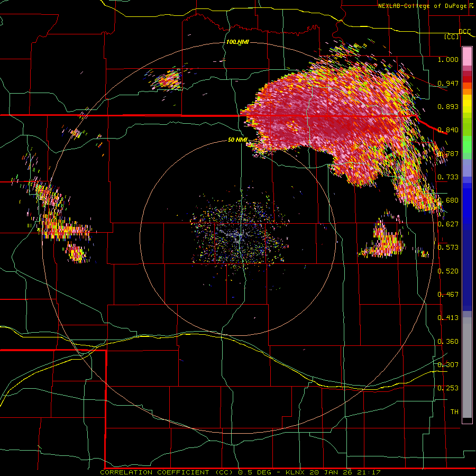Viewport: 476px width, 476px height.
Task: Select the 0.253 legend value
Action: click(x=448, y=388)
